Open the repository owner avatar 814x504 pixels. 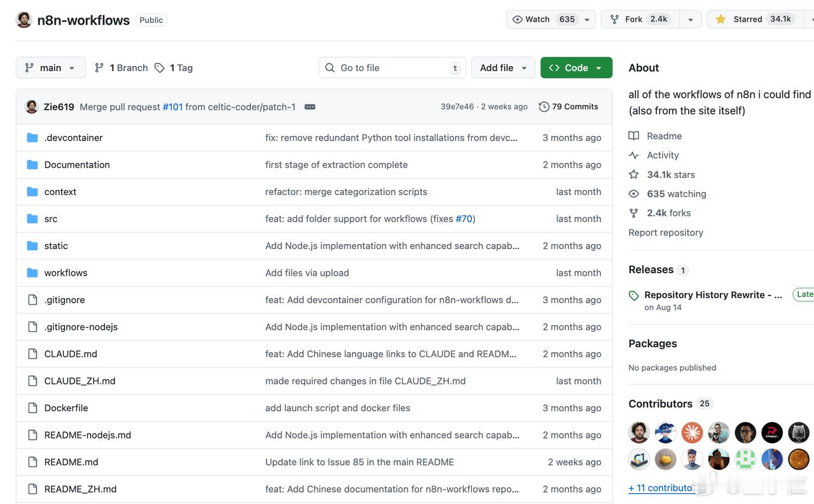tap(24, 20)
